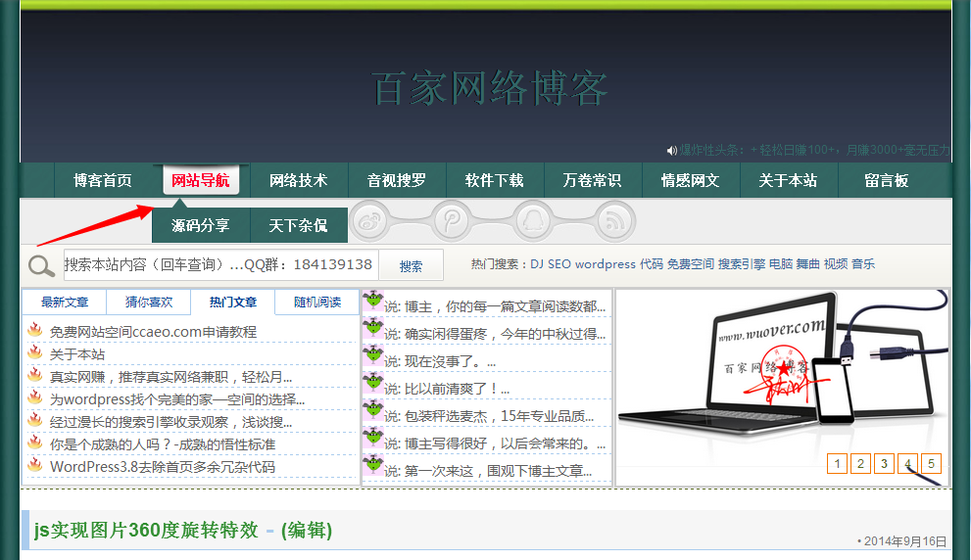971x560 pixels.
Task: Open the 软件下载 menu item
Action: point(494,181)
